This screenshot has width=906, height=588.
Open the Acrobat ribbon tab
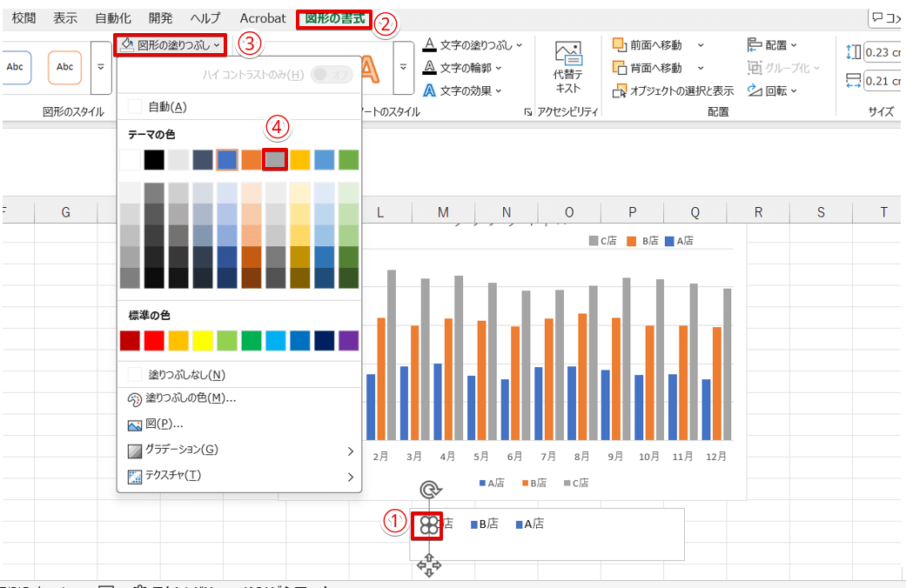tap(263, 18)
